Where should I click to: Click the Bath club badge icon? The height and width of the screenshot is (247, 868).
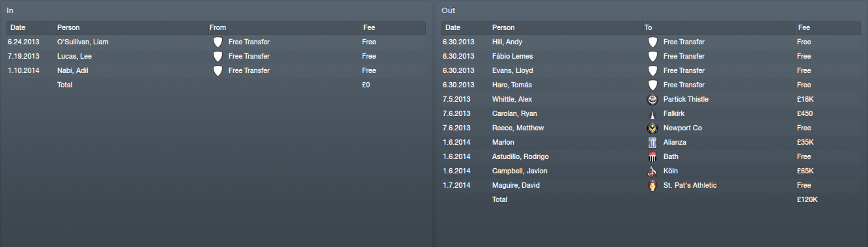coord(652,156)
